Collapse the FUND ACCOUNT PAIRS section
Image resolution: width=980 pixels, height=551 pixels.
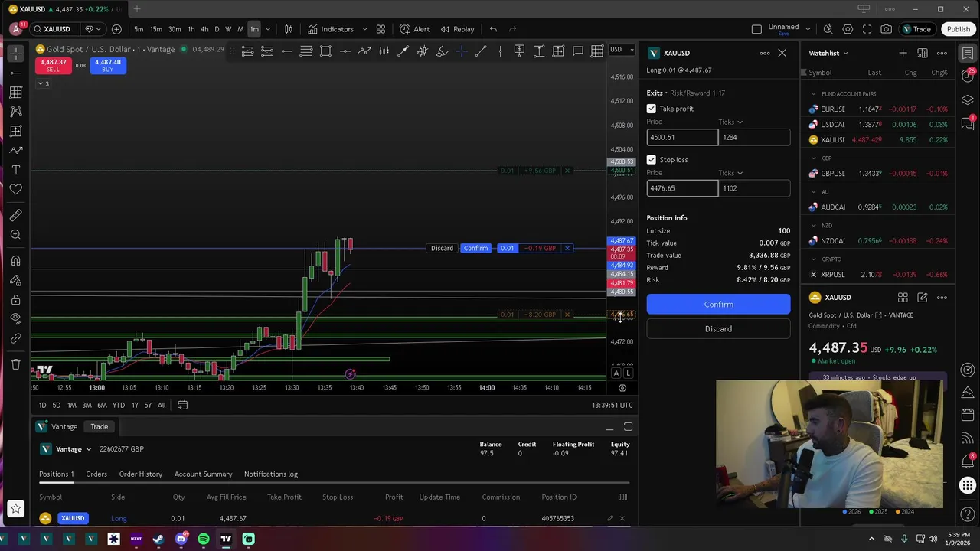813,94
